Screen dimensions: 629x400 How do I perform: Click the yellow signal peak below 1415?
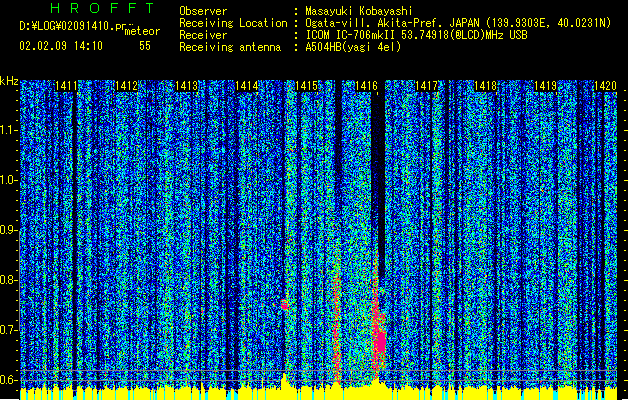pos(284,380)
